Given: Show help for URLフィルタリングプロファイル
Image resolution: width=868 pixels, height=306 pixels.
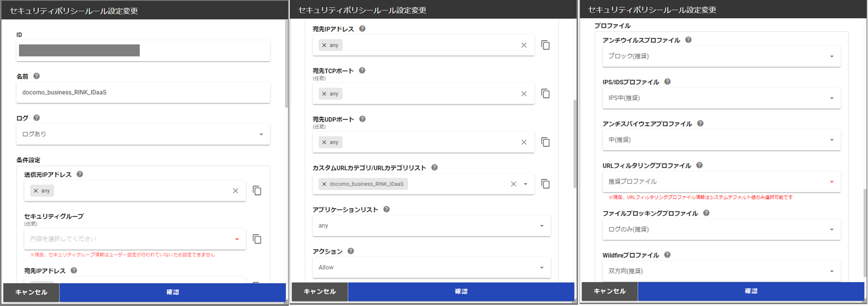Looking at the screenshot, I should (699, 165).
